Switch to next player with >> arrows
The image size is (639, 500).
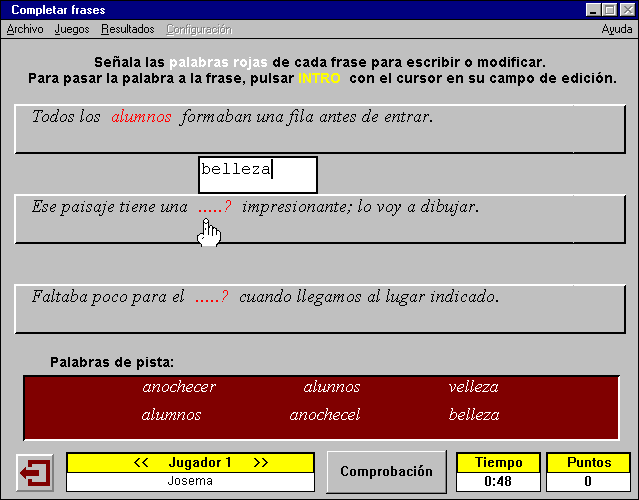tap(261, 463)
